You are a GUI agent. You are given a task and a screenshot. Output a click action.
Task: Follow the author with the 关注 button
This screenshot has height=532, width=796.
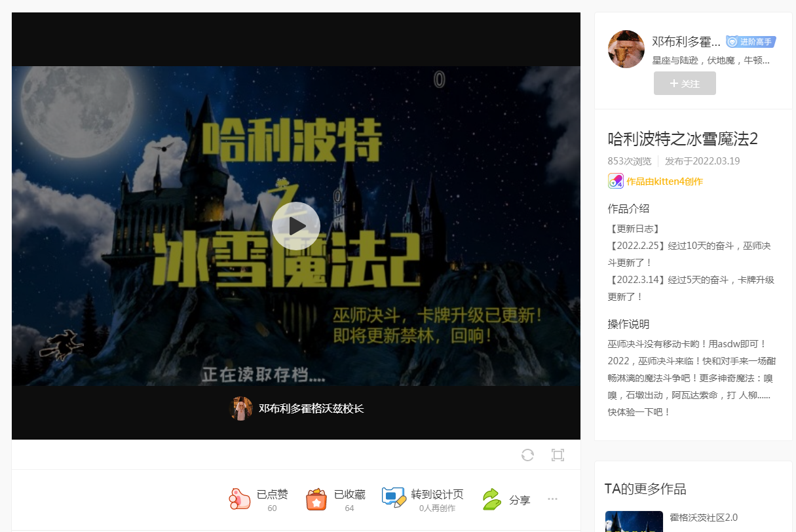685,83
